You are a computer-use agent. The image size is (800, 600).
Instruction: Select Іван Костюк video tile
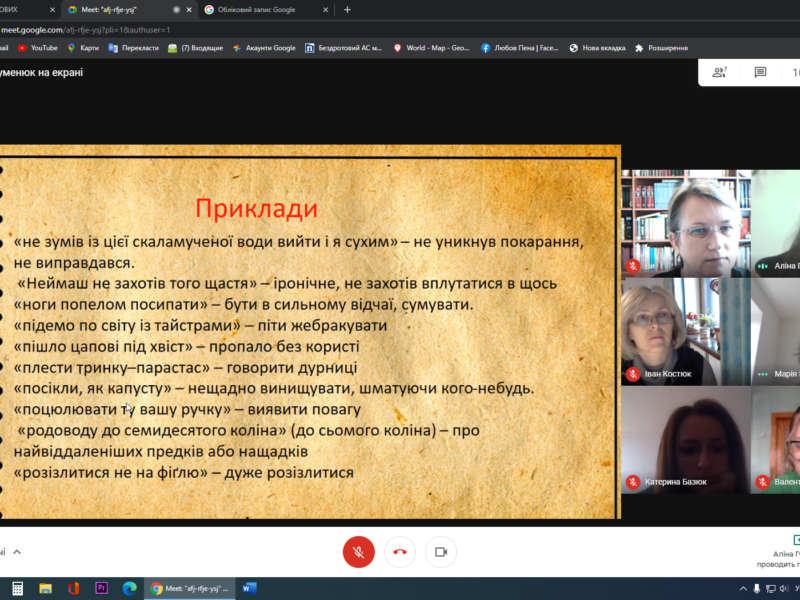(x=685, y=331)
